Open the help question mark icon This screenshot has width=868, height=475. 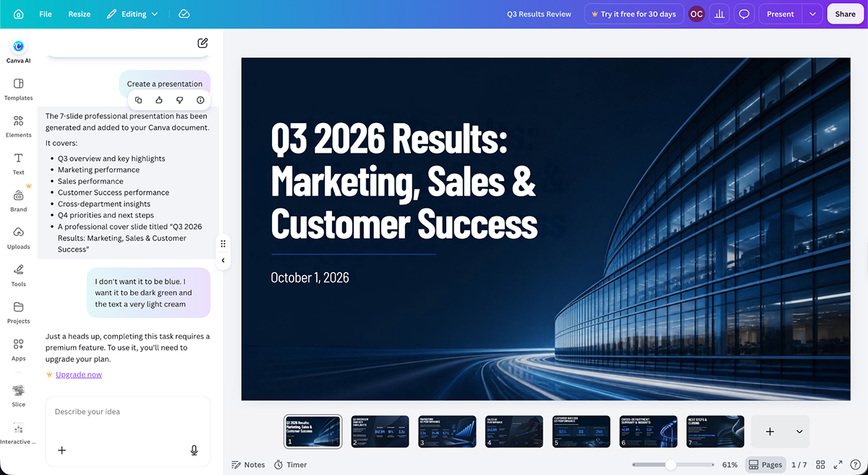coord(855,465)
